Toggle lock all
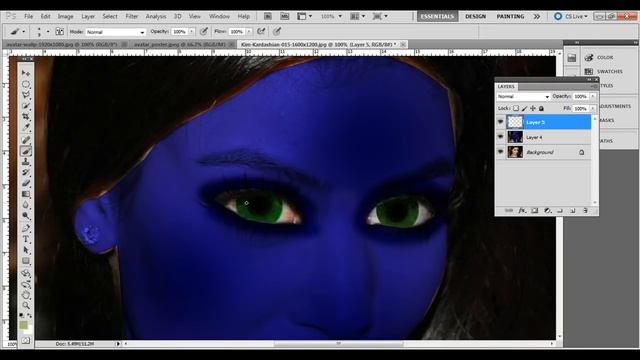 pyautogui.click(x=541, y=108)
